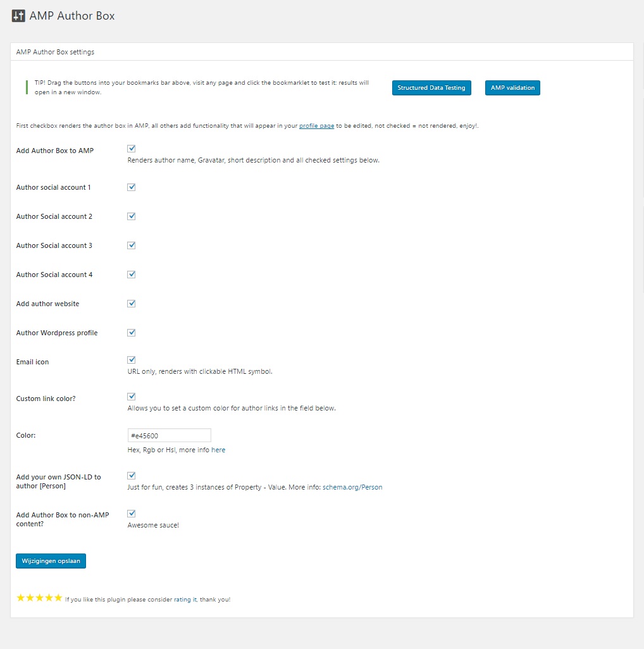Click the AMP Author Box page title
Screen dimensions: 644x649
71,16
